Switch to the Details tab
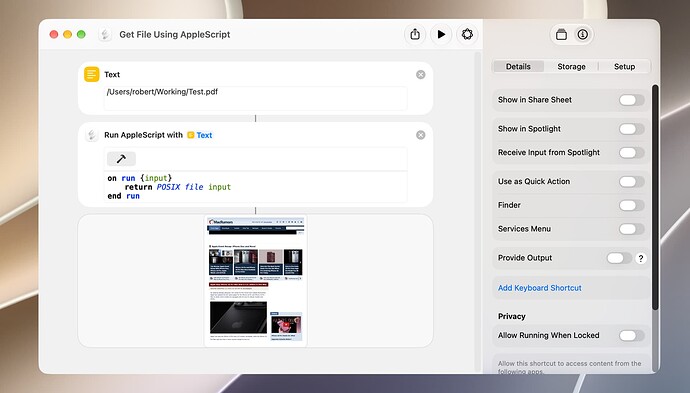 (518, 66)
